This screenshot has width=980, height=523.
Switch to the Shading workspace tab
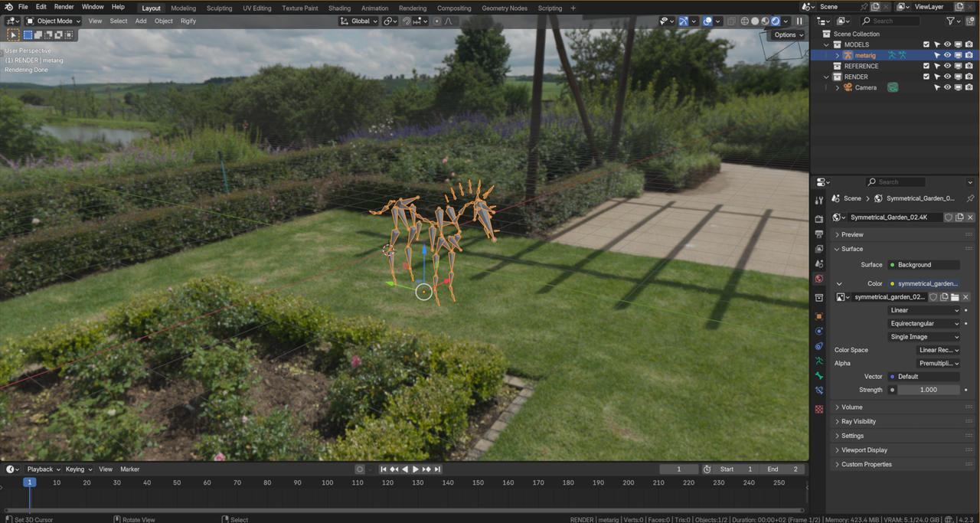coord(339,8)
